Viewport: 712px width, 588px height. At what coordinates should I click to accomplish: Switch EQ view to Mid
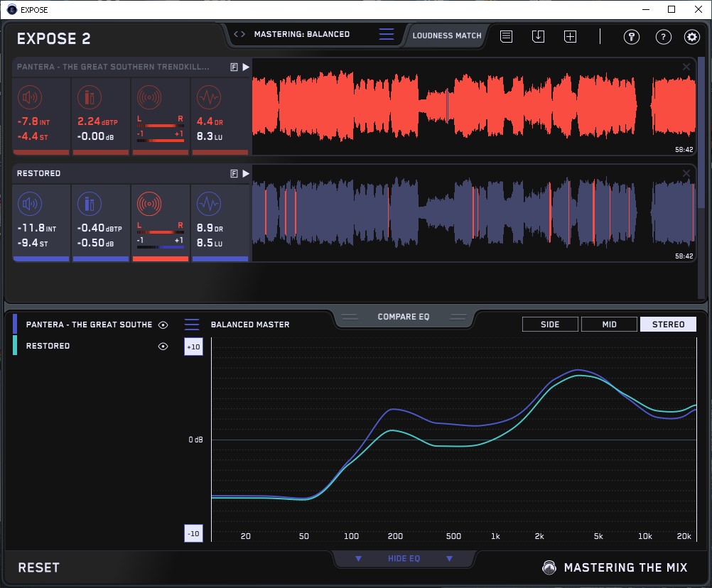pos(609,325)
